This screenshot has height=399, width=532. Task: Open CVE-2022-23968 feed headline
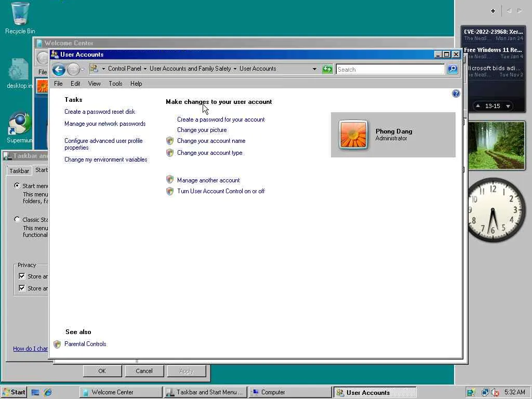(494, 32)
